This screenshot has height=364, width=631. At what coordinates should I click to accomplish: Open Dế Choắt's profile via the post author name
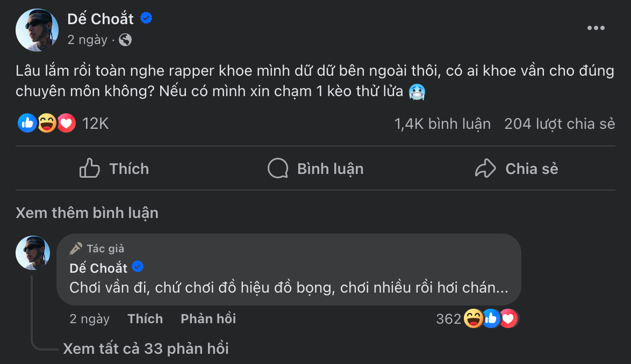click(100, 18)
